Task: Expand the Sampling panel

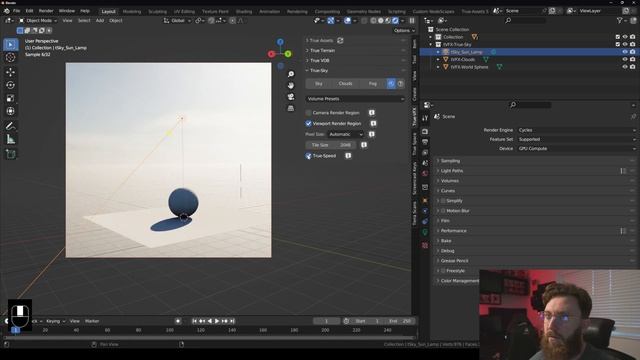Action: [535, 161]
